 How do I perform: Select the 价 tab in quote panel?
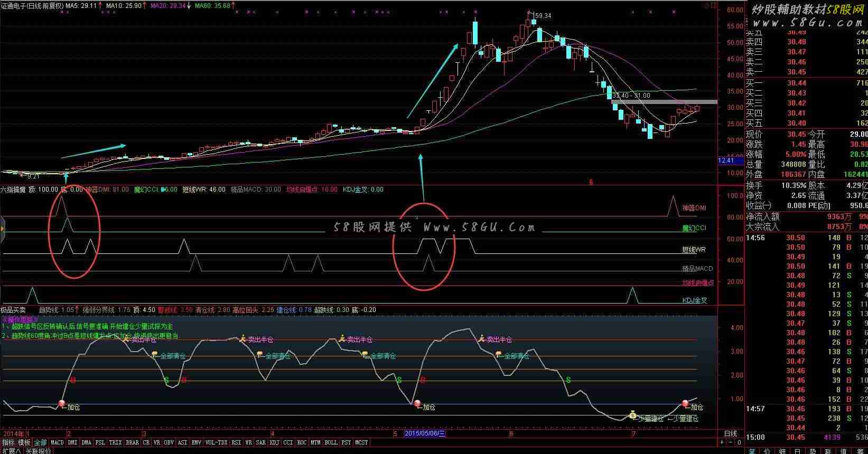tap(767, 451)
